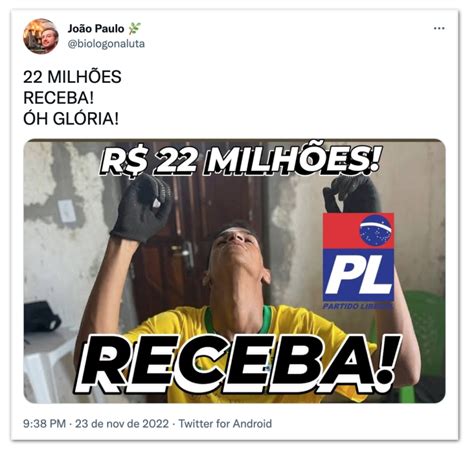The image size is (474, 452).
Task: Click the RECEBA! tweet text line
Action: 59,98
